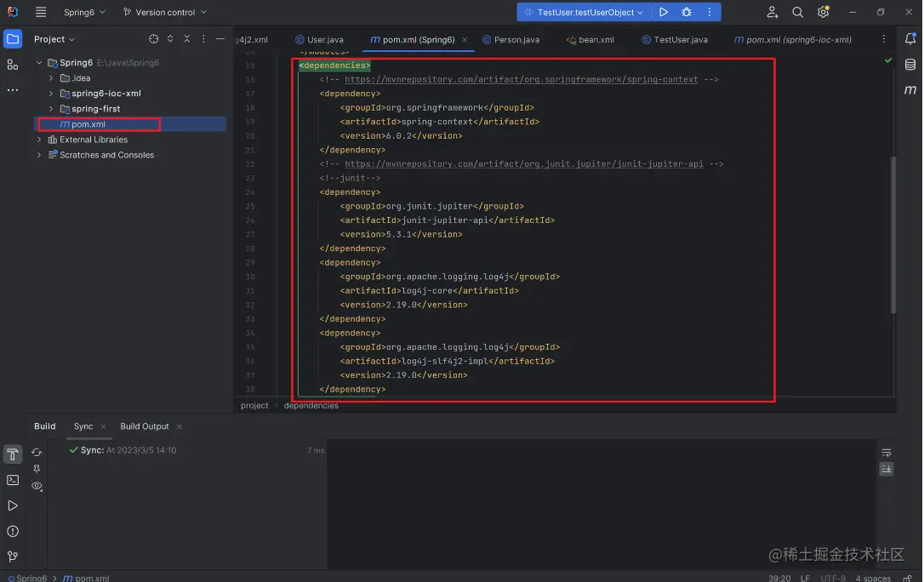Toggle the pin tab icon in Build panel
Viewport: 924px width, 582px height.
point(37,469)
